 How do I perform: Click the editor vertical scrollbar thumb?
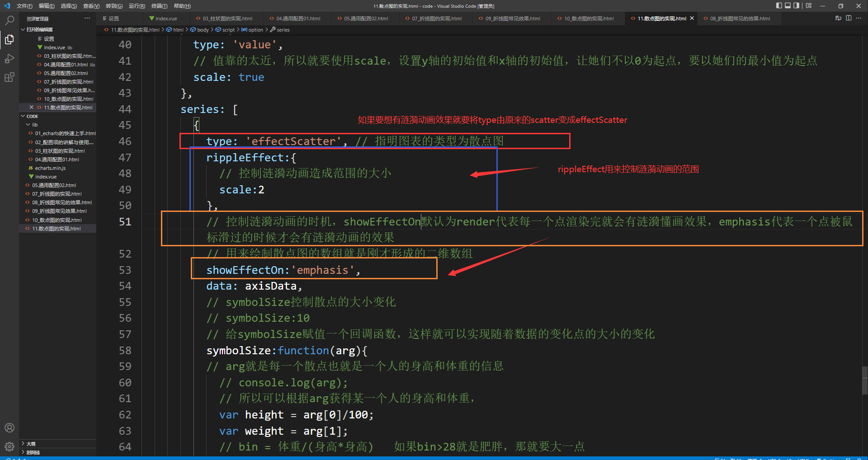[865, 380]
